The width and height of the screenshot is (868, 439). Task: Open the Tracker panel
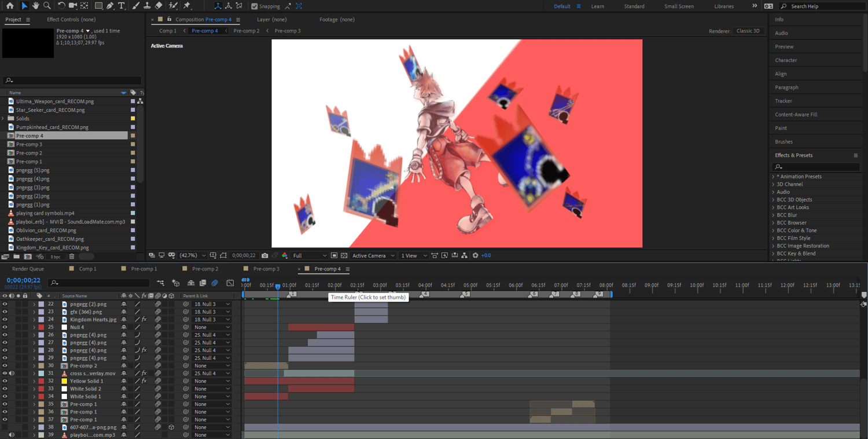click(x=784, y=101)
